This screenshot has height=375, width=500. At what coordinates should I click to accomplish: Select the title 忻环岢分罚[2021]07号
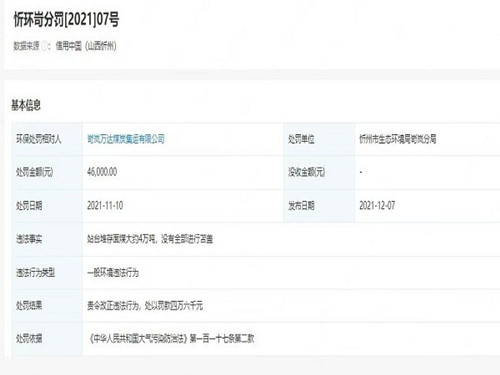tap(66, 19)
